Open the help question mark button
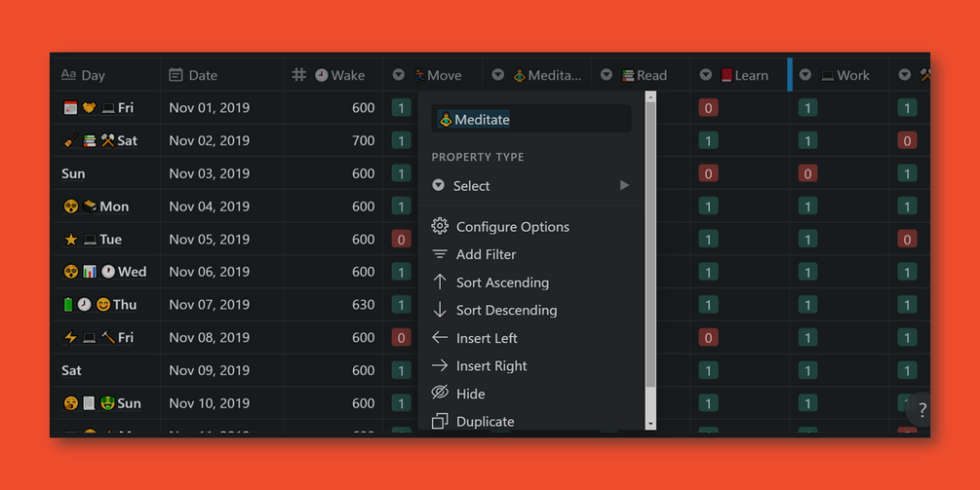 pos(921,409)
